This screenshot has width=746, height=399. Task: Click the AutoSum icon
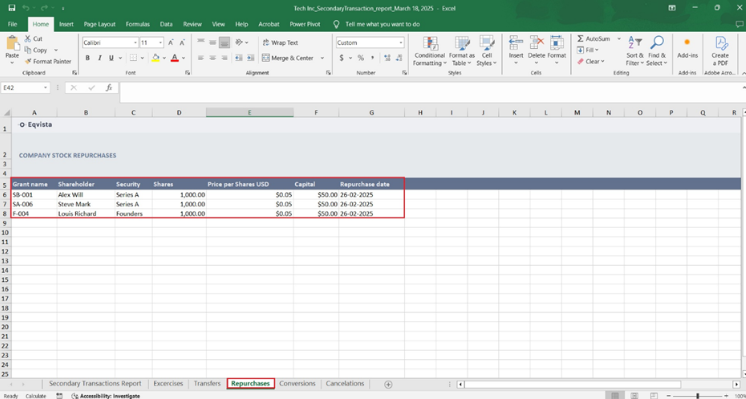tap(580, 39)
